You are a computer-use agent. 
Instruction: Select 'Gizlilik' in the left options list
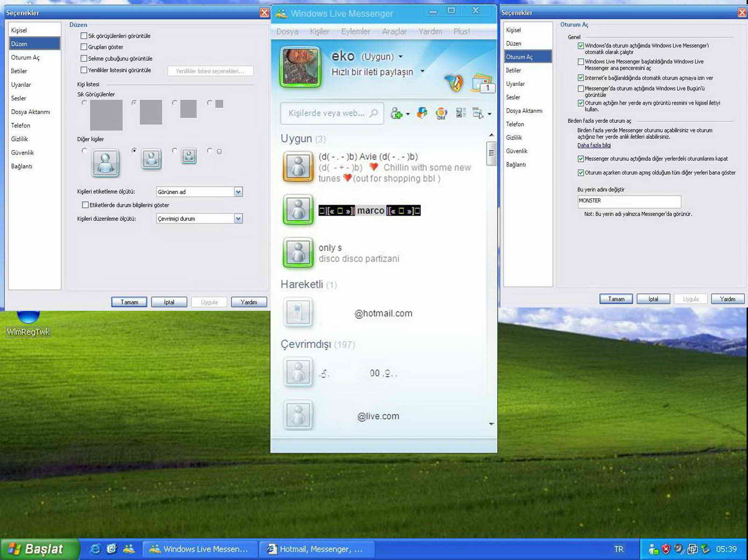20,139
